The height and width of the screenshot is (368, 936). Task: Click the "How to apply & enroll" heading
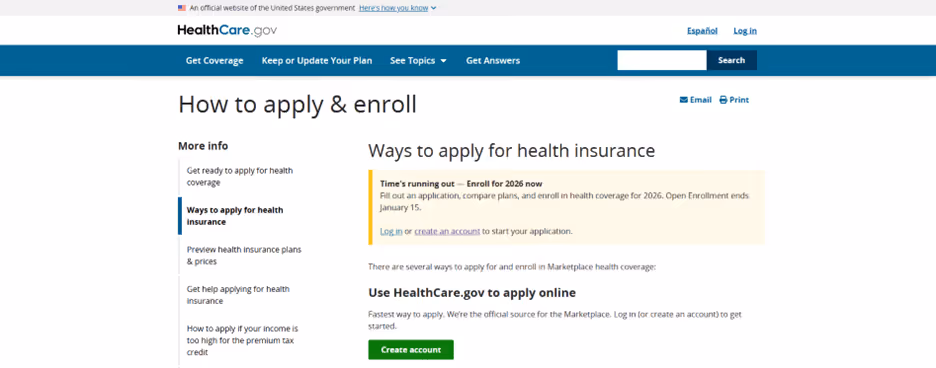tap(297, 105)
